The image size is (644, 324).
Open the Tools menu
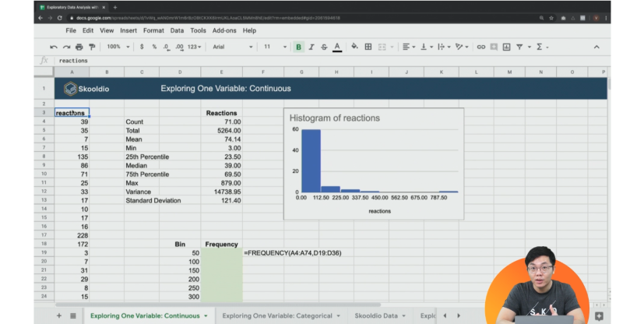[x=198, y=30]
